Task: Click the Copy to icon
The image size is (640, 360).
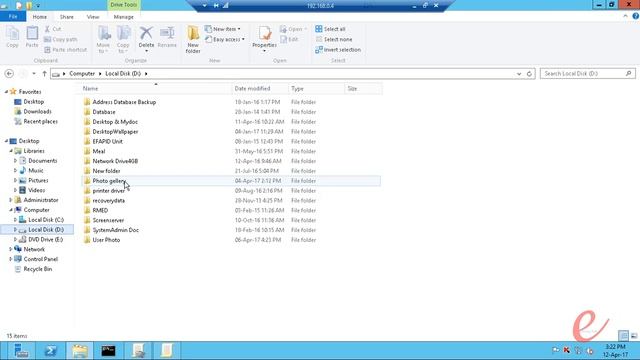Action: click(123, 40)
